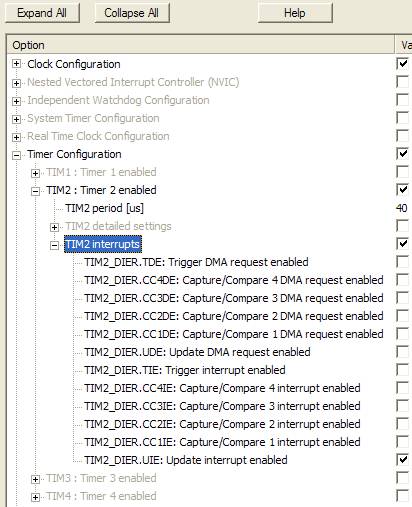412x507 pixels.
Task: Open the Help button
Action: click(x=295, y=13)
